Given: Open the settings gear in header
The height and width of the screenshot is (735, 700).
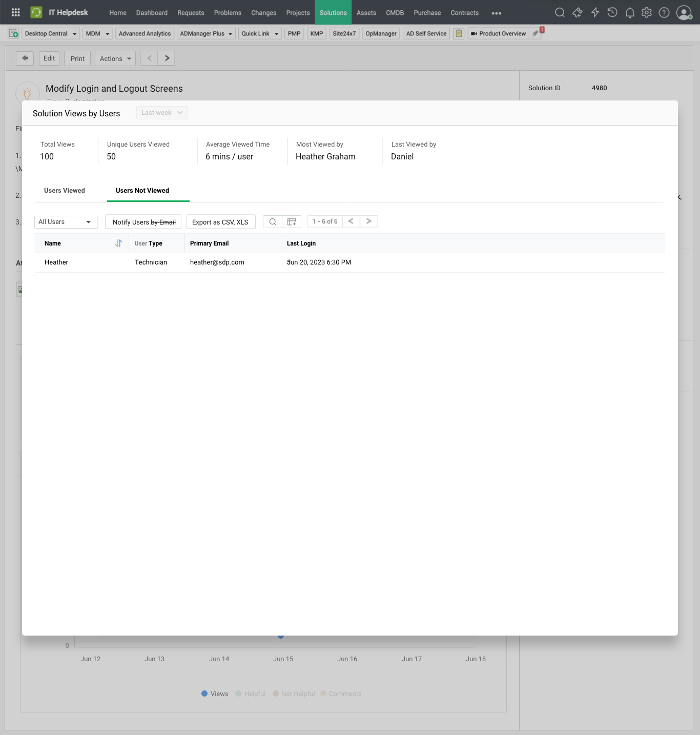Looking at the screenshot, I should (647, 13).
